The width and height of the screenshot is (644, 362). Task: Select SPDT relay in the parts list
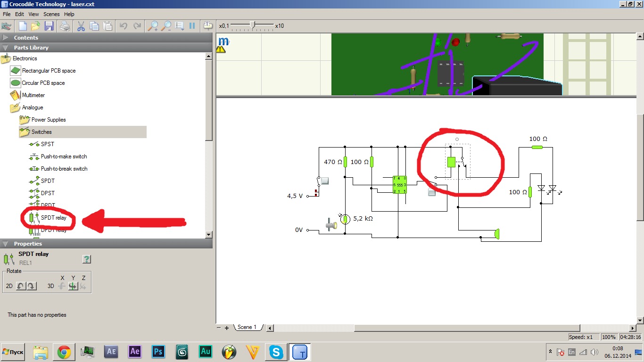tap(53, 218)
